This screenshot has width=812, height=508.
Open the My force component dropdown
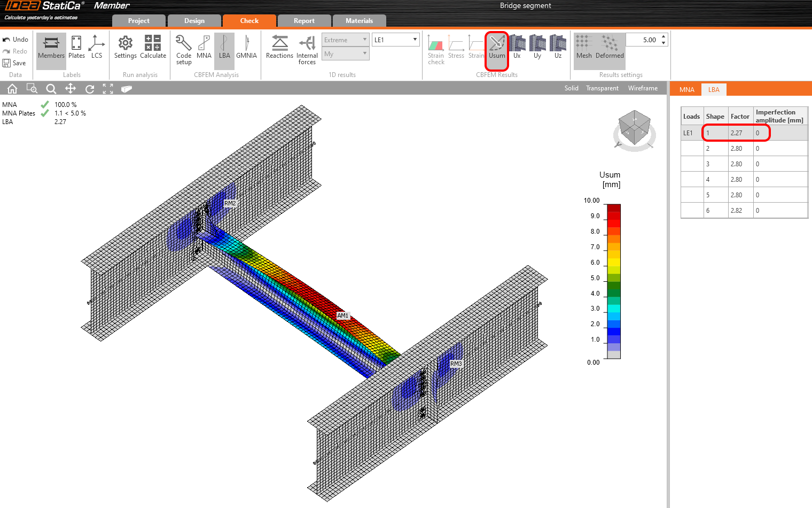click(345, 54)
